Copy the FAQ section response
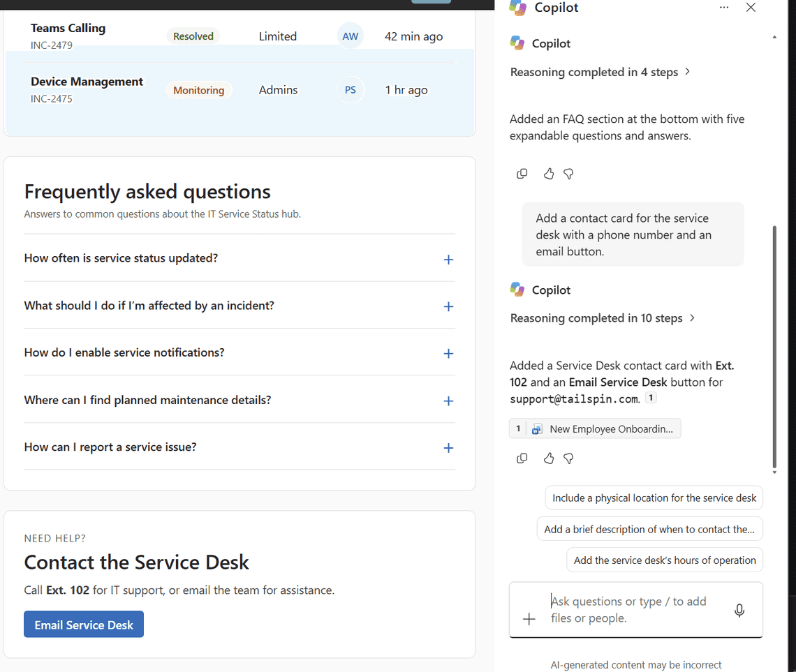The height and width of the screenshot is (672, 796). (x=522, y=174)
